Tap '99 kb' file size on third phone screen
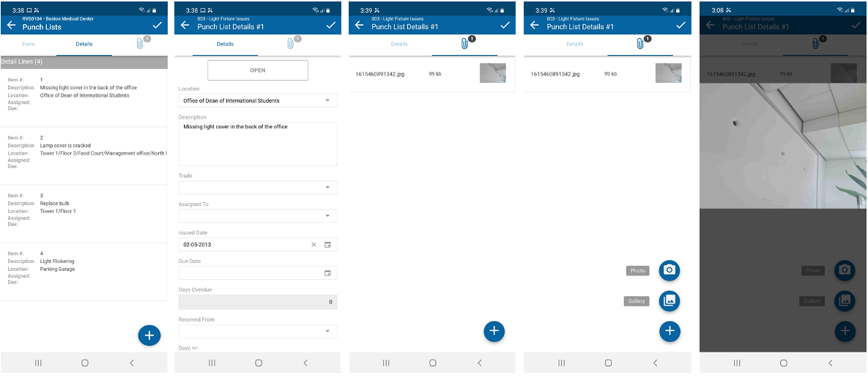This screenshot has width=868, height=381. (435, 74)
